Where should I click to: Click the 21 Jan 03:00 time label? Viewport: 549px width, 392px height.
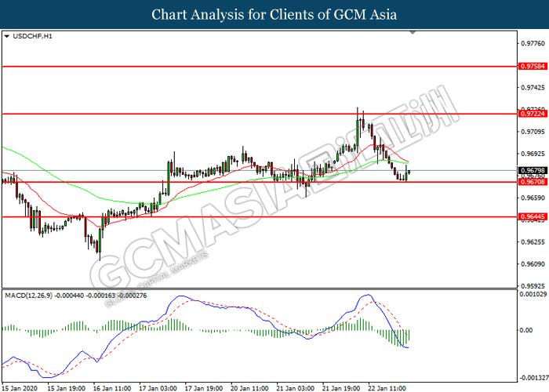(296, 388)
